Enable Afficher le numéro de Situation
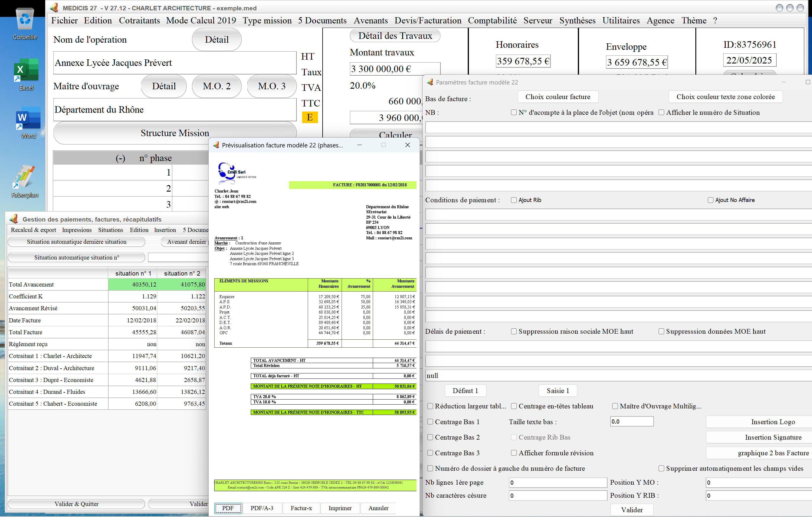 click(661, 113)
